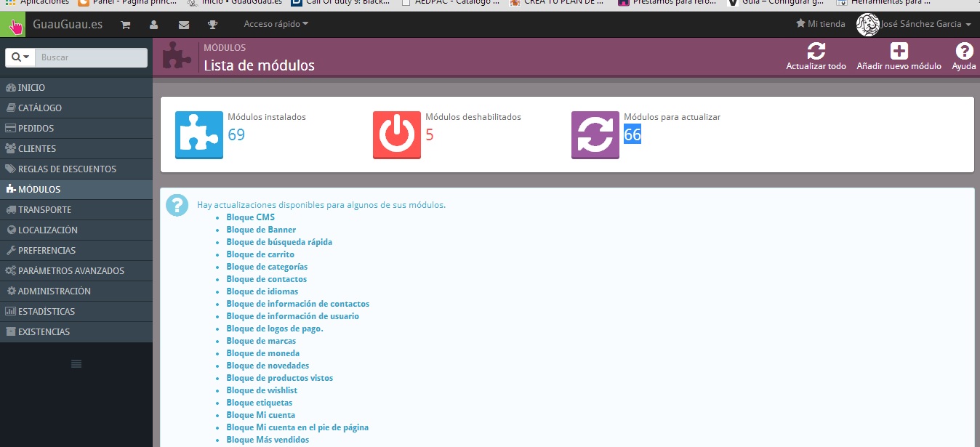Open the Mi tienda link

tap(821, 24)
